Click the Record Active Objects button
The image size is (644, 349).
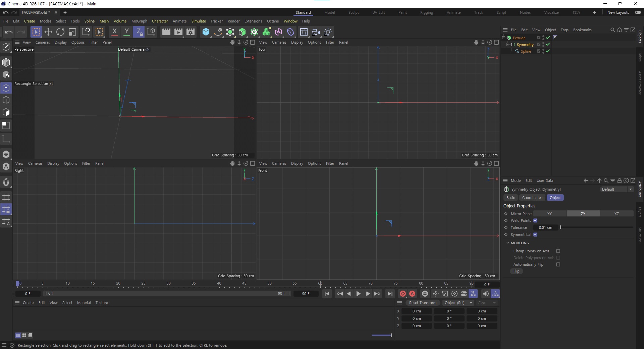[403, 294]
